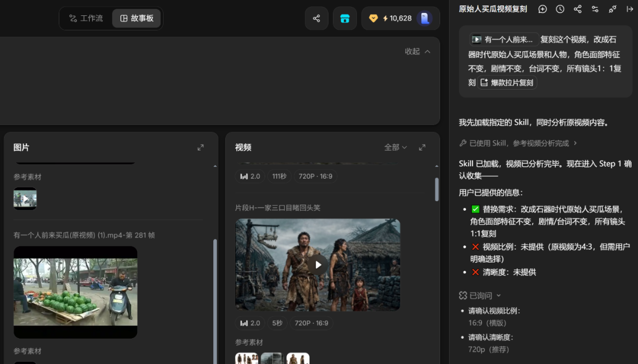The width and height of the screenshot is (638, 364).
Task: Switch to the 工作流 tab
Action: pyautogui.click(x=86, y=18)
